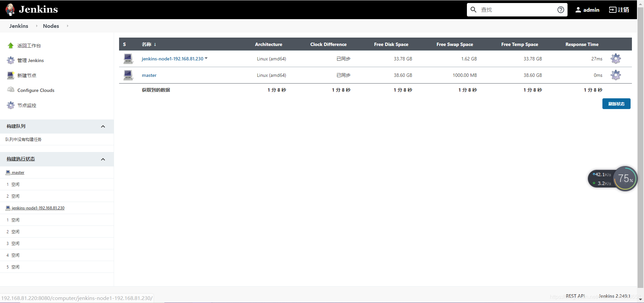Collapse the 构建队列 panel
The width and height of the screenshot is (644, 303).
coord(103,127)
